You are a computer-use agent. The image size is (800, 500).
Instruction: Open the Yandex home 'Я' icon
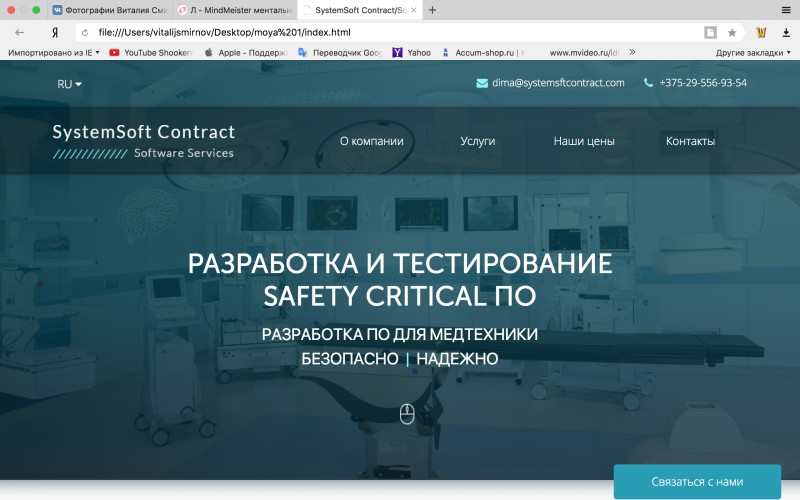tap(55, 33)
